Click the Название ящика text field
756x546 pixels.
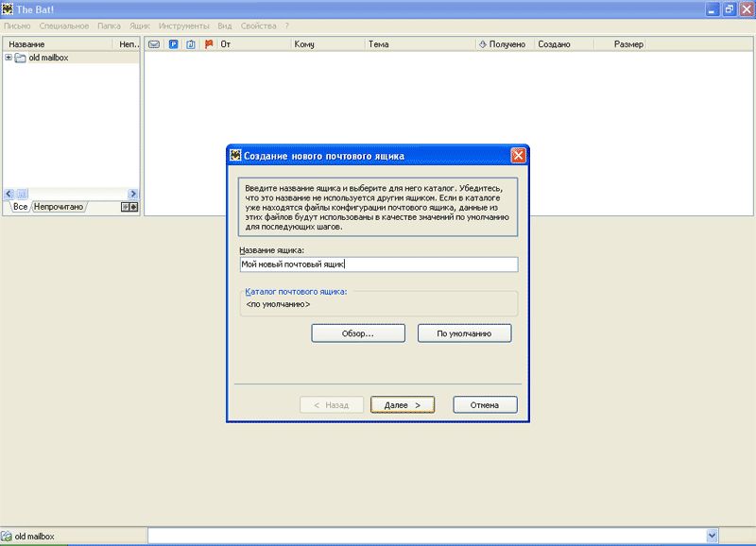coord(379,264)
